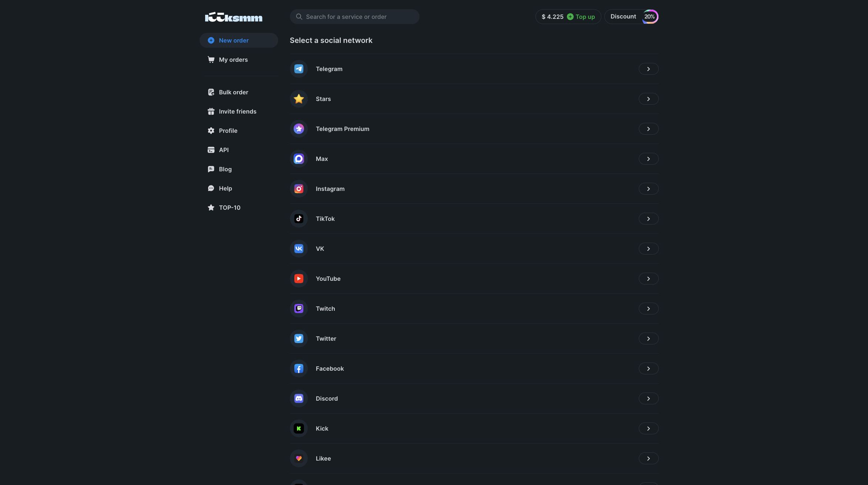
Task: Open the API sidebar item
Action: [x=224, y=150]
